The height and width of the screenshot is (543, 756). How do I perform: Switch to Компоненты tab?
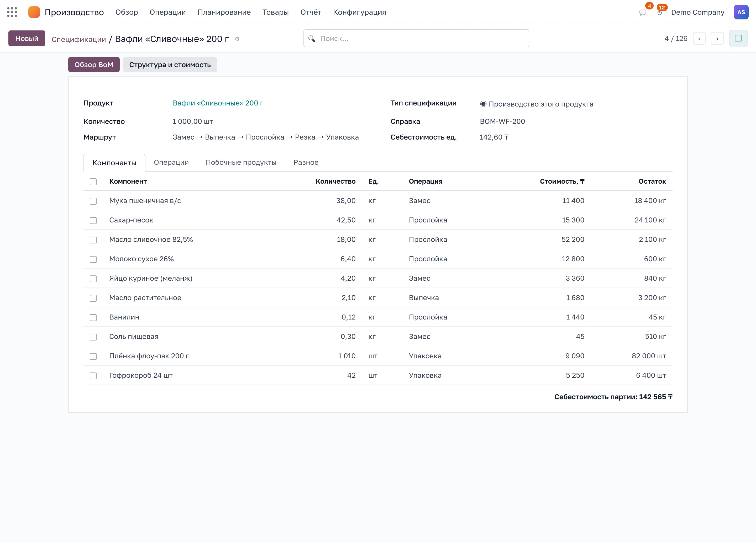pos(114,163)
